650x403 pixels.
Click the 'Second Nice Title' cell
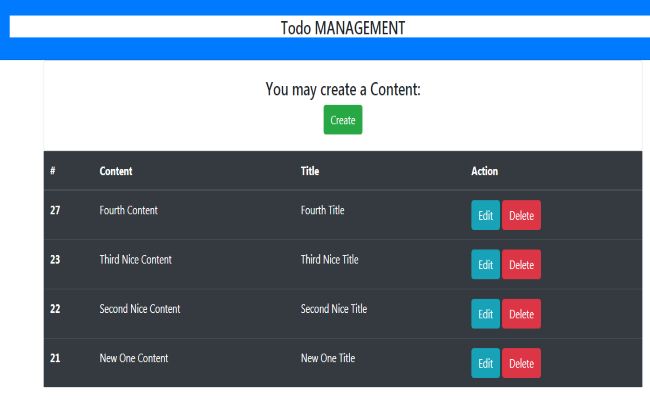(333, 309)
